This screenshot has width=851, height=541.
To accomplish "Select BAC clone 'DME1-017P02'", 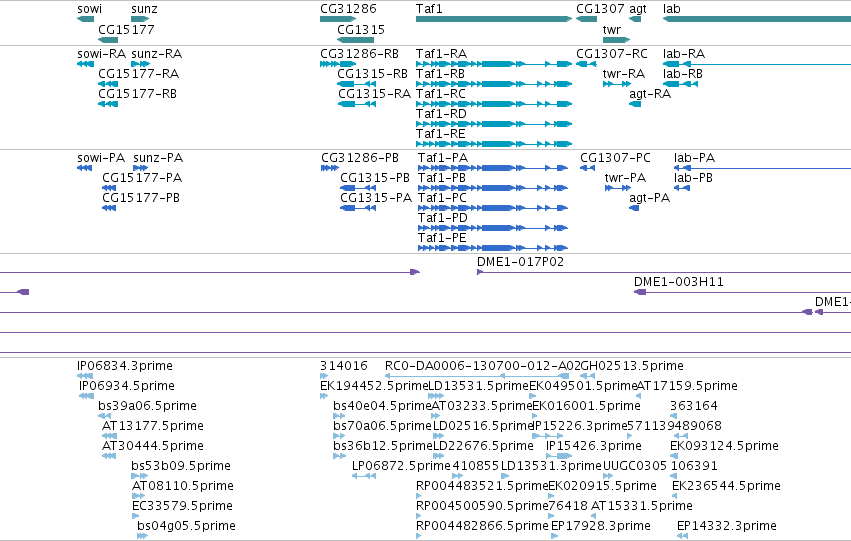I will click(x=520, y=262).
